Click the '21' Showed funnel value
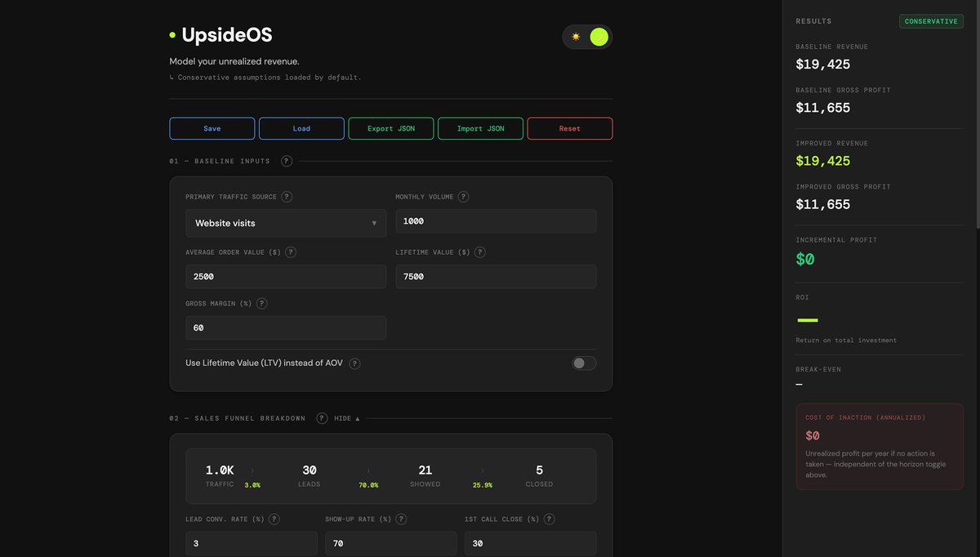 425,470
